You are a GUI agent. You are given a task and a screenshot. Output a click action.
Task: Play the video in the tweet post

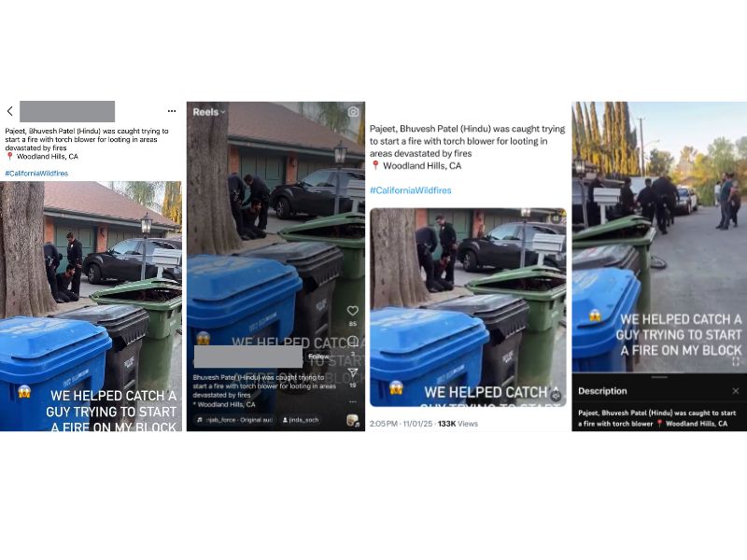(x=468, y=308)
